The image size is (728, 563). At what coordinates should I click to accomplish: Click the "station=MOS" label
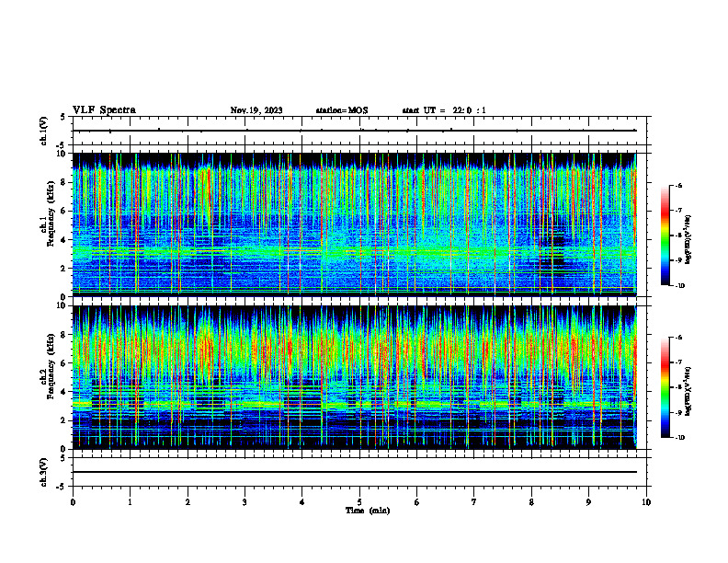click(x=342, y=110)
